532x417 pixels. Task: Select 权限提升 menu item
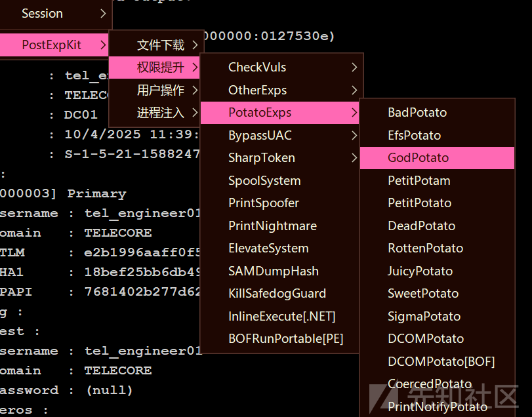tap(154, 68)
